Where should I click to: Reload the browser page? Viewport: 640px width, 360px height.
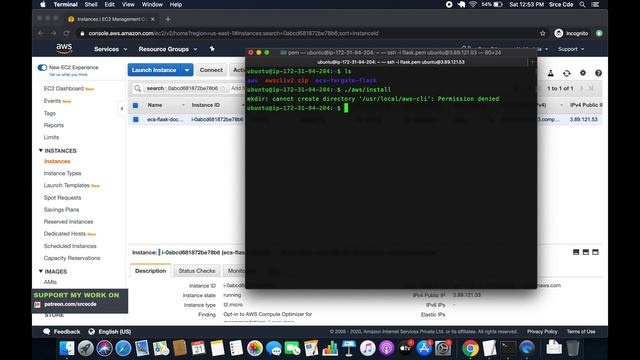67,33
